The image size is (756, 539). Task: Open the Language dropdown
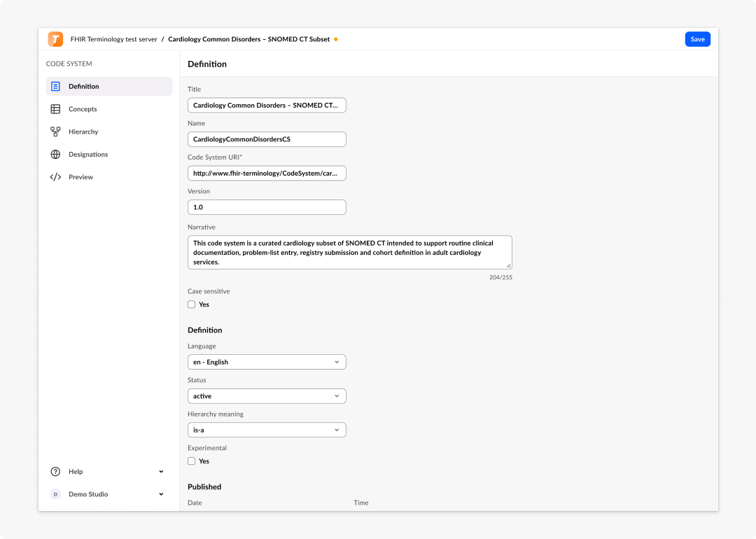pyautogui.click(x=267, y=362)
